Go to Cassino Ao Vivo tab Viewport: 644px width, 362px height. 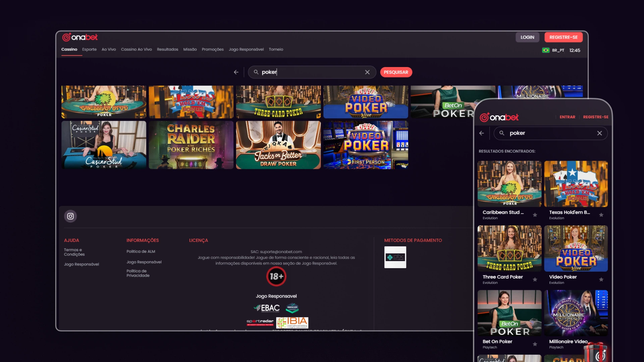137,49
